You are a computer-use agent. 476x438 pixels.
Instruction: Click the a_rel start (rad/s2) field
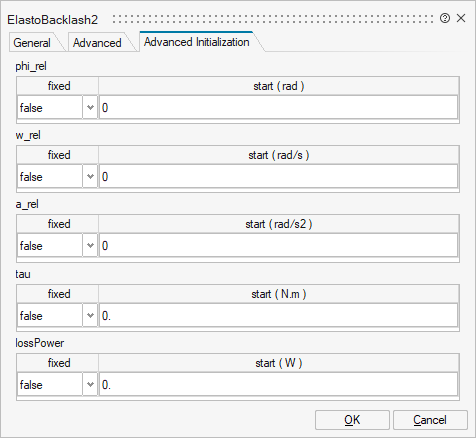pyautogui.click(x=278, y=245)
